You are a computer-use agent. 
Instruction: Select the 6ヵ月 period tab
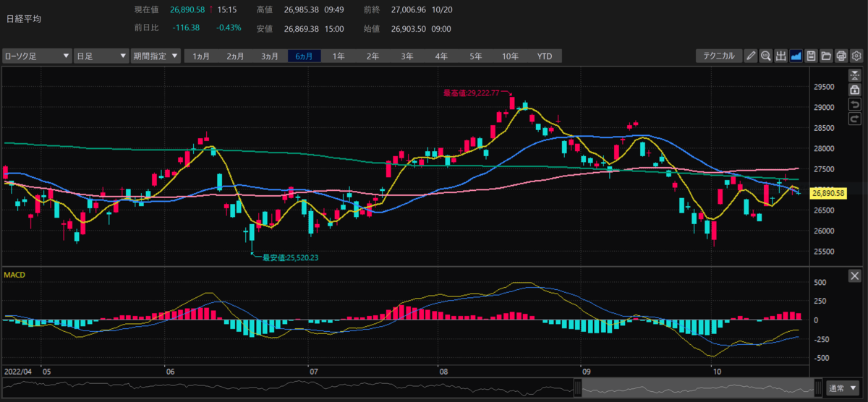pyautogui.click(x=304, y=56)
